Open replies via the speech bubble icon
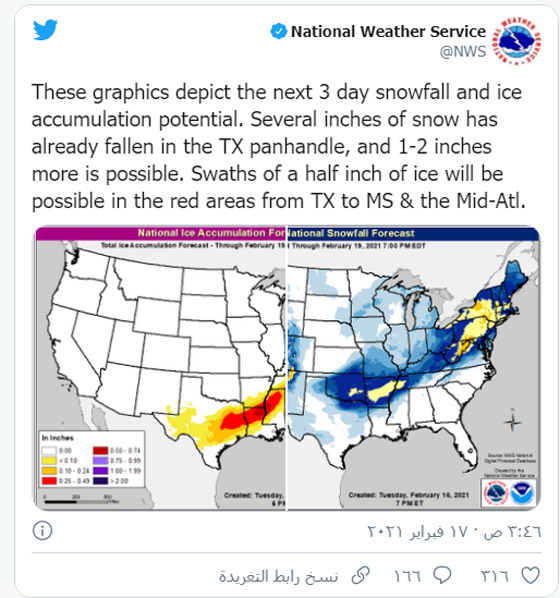Viewport: 560px width, 598px height. [x=443, y=575]
